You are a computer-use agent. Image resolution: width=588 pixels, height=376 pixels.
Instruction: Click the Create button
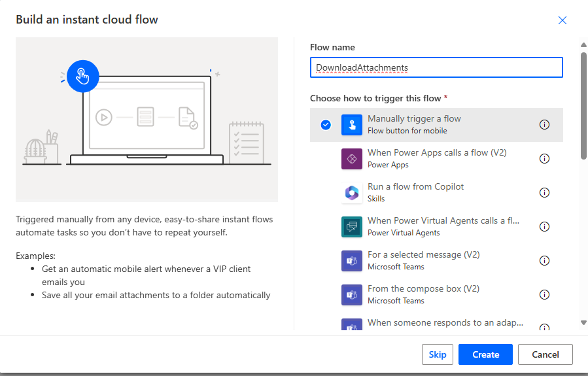pyautogui.click(x=485, y=354)
